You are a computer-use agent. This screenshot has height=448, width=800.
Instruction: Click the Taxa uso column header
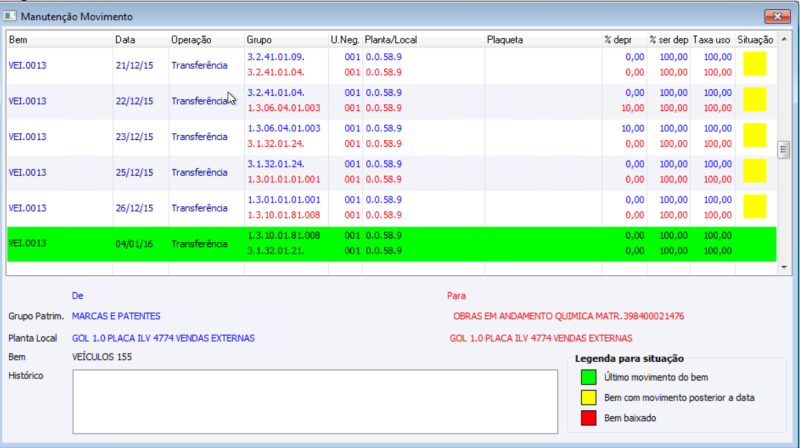coord(712,40)
